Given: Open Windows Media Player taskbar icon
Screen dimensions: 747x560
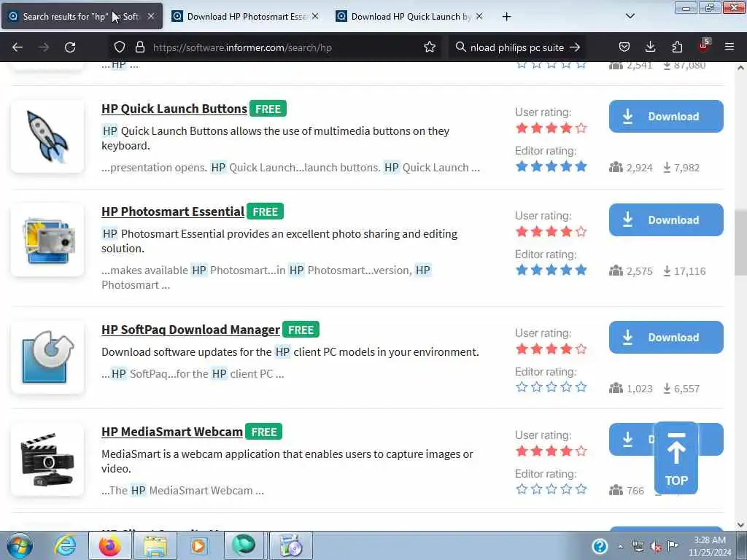Looking at the screenshot, I should click(198, 545).
